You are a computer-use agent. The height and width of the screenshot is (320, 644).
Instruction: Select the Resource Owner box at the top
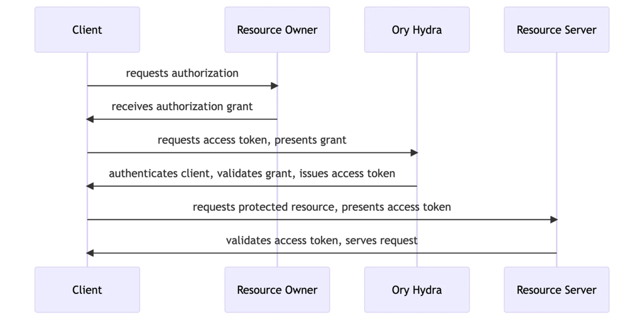[277, 30]
